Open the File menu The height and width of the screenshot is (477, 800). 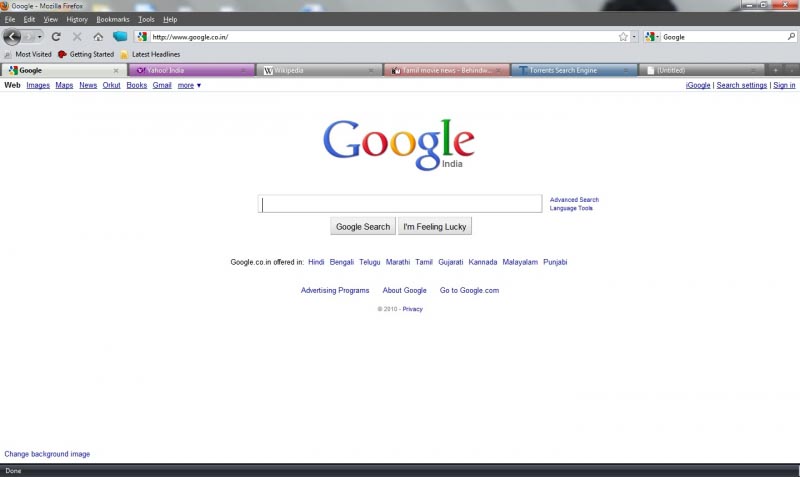(x=10, y=19)
